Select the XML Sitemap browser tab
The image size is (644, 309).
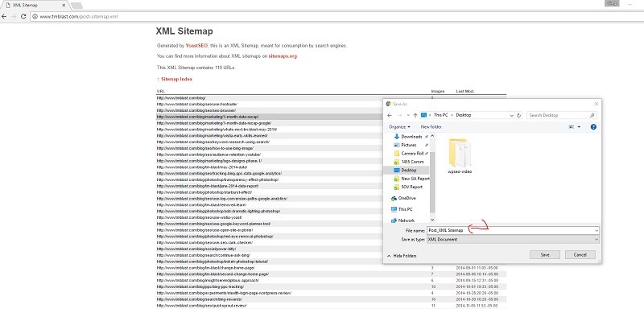(x=35, y=6)
